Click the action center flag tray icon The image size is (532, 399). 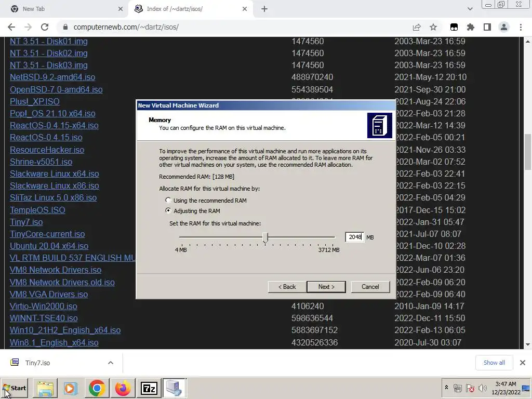point(470,388)
